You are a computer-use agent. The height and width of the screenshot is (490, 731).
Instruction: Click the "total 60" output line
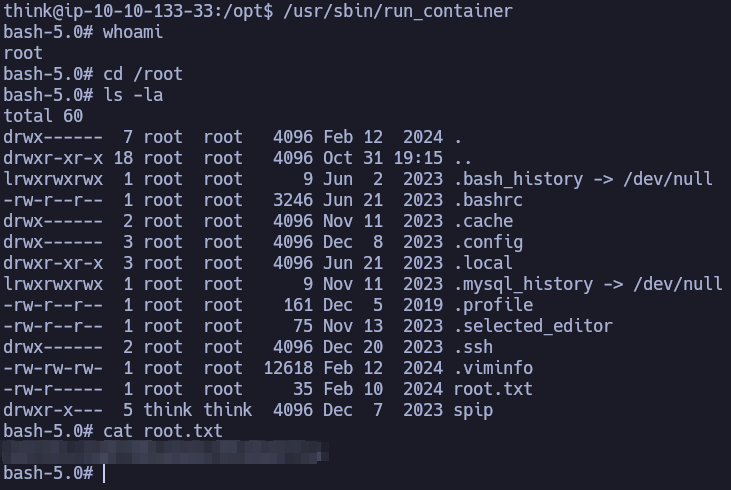(43, 116)
